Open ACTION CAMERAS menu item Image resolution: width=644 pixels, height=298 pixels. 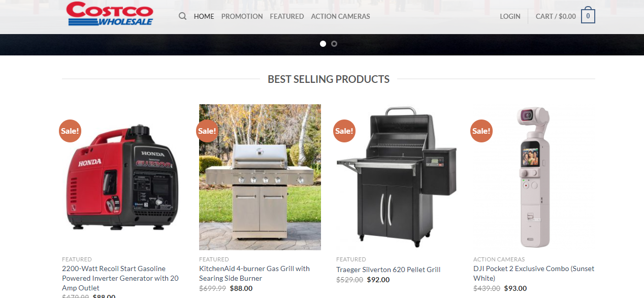click(340, 16)
